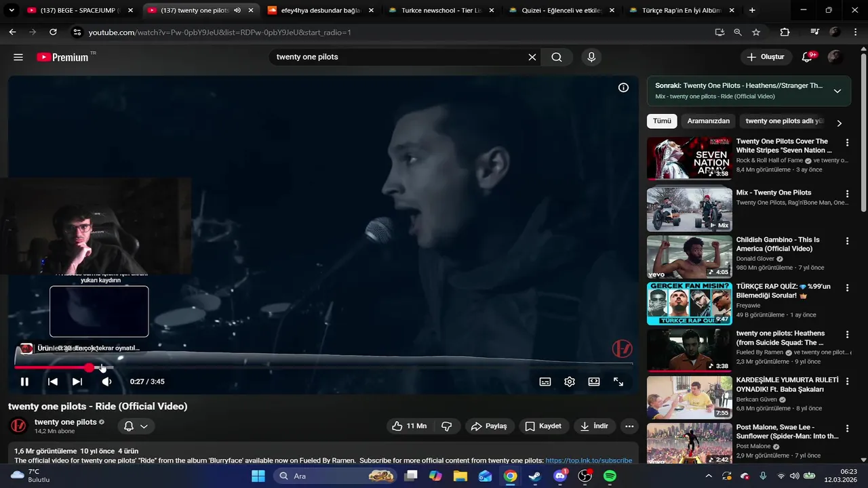Open options for This Is America video
The image size is (868, 488).
[847, 241]
